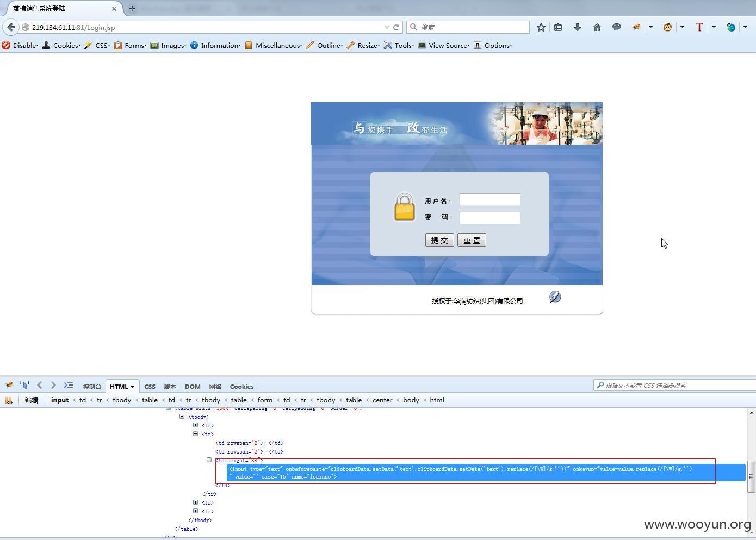The image size is (756, 540).
Task: Click the chat bubble toolbar icon
Action: pyautogui.click(x=617, y=27)
